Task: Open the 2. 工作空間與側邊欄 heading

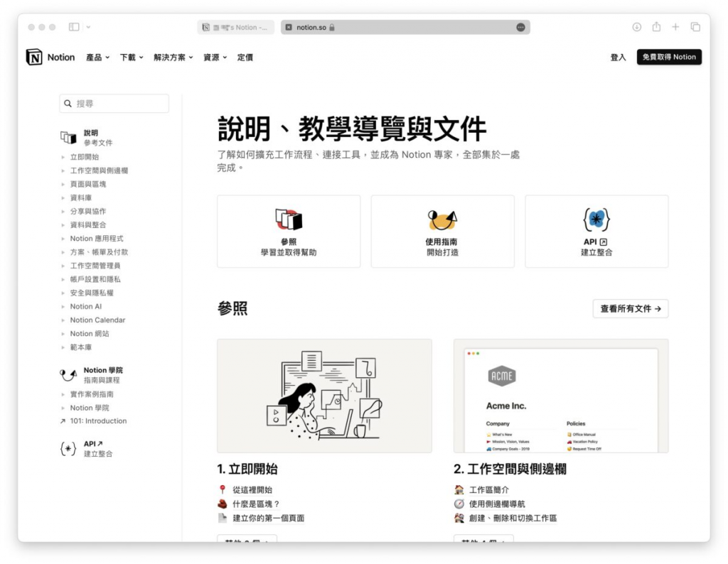Action: pyautogui.click(x=510, y=469)
